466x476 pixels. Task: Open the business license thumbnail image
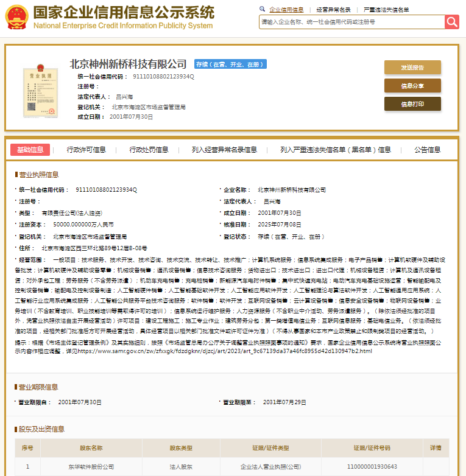[38, 90]
